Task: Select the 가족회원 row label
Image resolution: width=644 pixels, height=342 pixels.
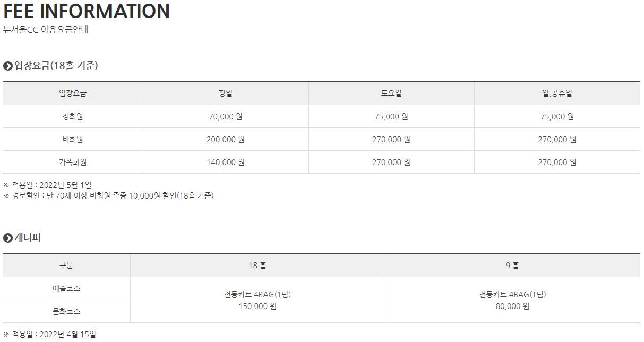Action: click(x=73, y=163)
